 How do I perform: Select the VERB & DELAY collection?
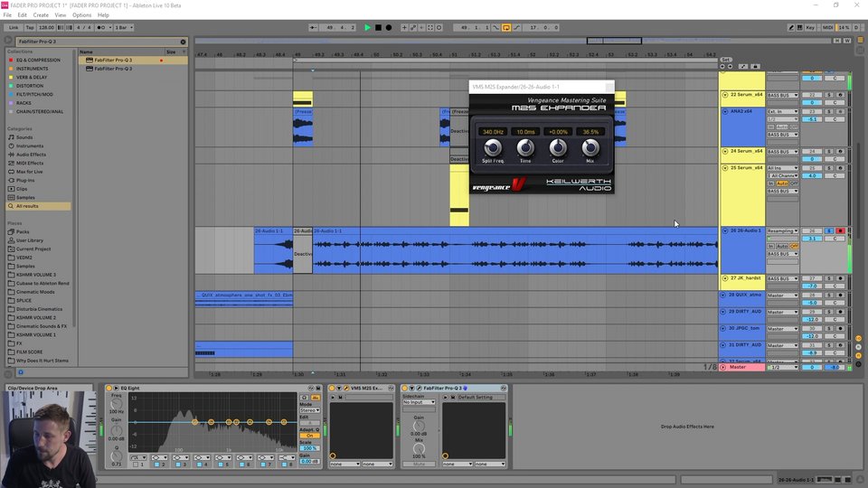click(x=32, y=77)
